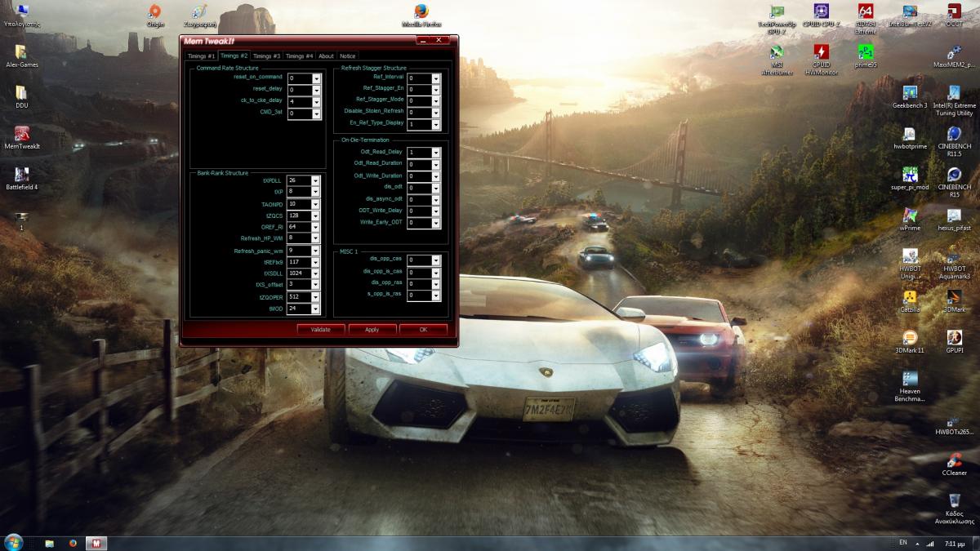
Task: Launch the prime95 desktop icon
Action: [866, 57]
